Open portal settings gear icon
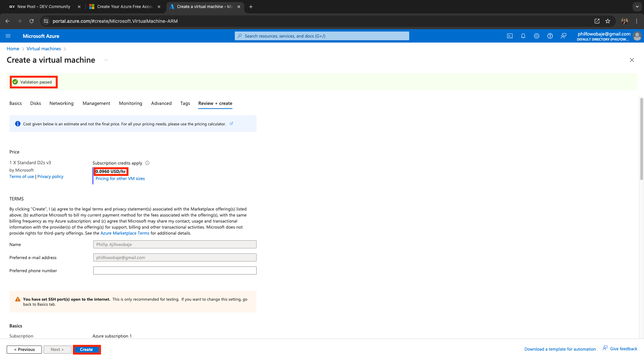The image size is (644, 362). tap(536, 36)
